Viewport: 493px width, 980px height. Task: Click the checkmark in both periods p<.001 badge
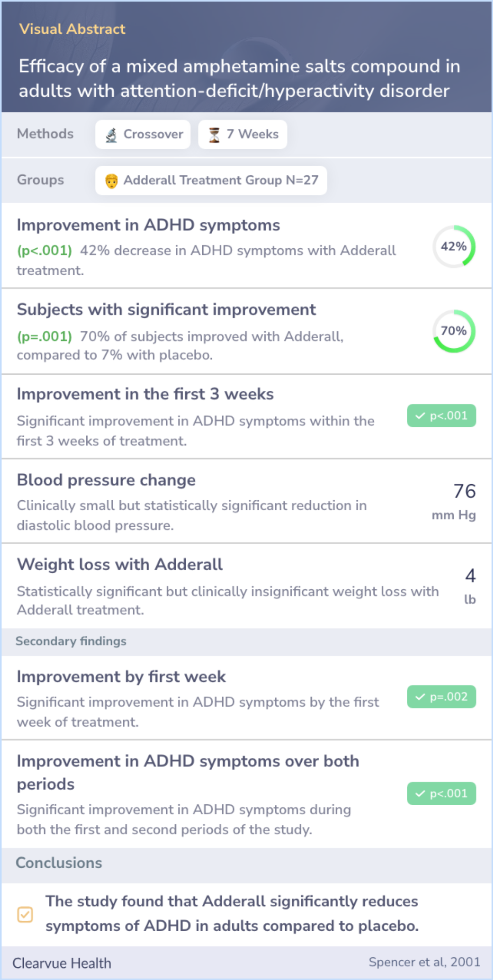pos(420,794)
